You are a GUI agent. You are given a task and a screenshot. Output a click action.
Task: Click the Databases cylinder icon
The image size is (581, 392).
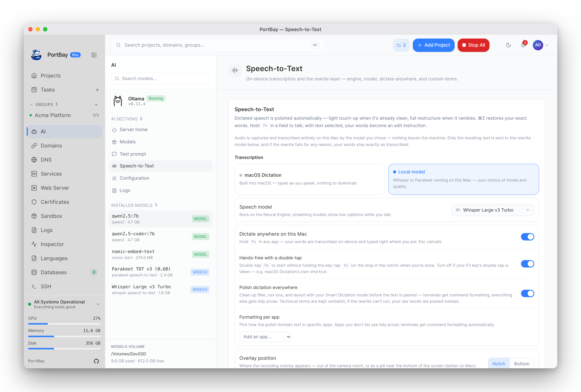click(x=34, y=272)
